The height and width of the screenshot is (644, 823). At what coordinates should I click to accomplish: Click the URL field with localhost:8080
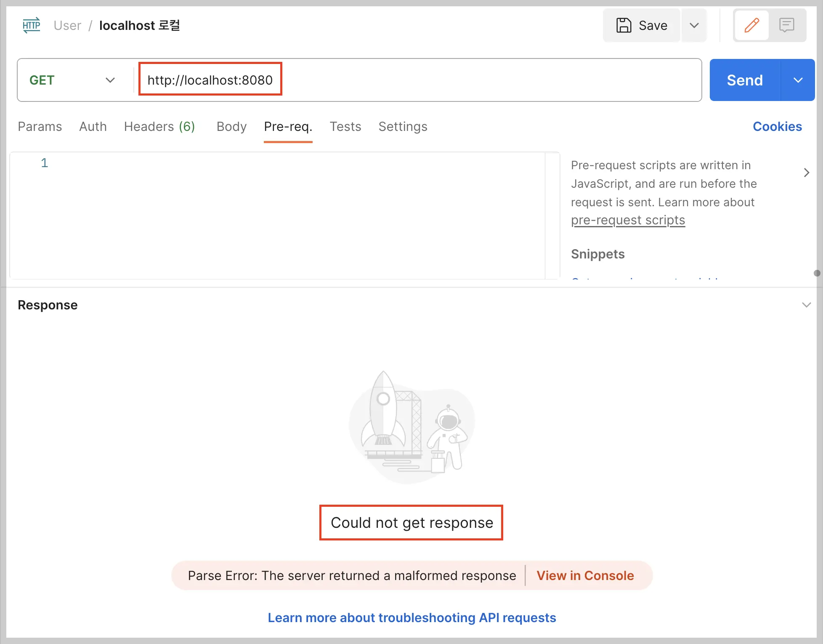coord(210,80)
